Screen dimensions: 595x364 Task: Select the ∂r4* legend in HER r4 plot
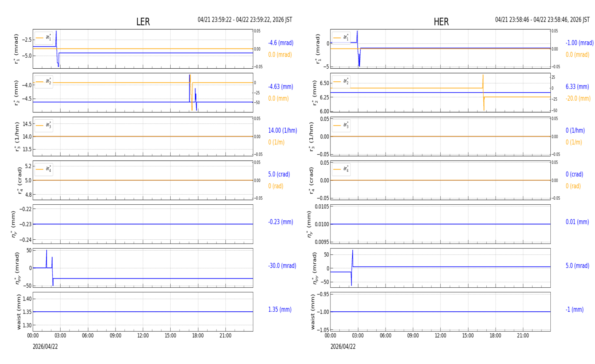(341, 169)
